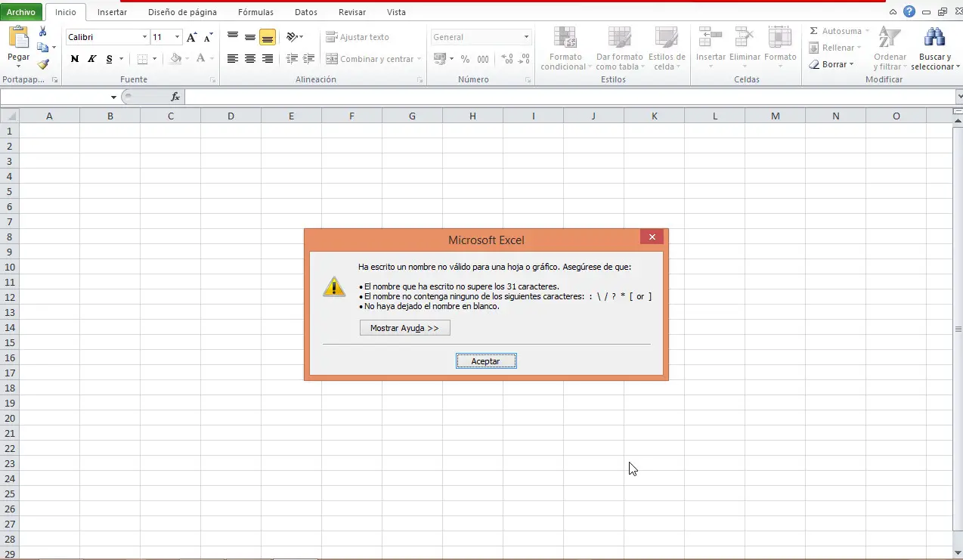
Task: Click the Format Painter brush icon
Action: 43,64
